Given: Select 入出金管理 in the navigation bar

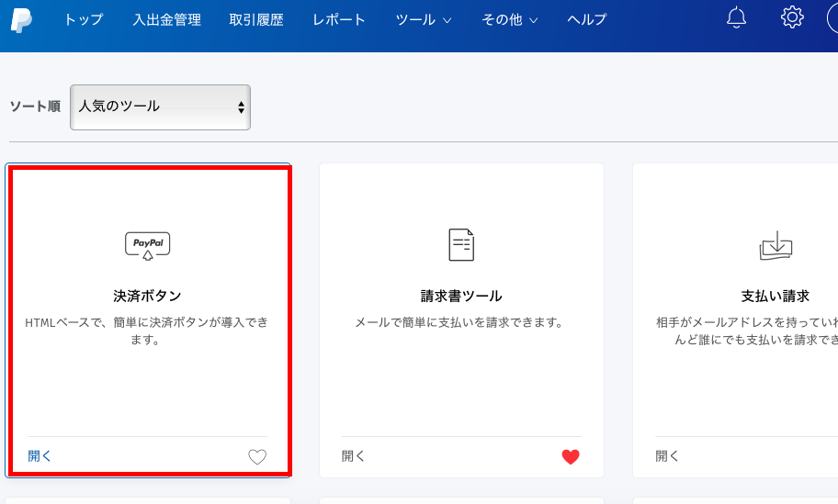Looking at the screenshot, I should coord(166,19).
